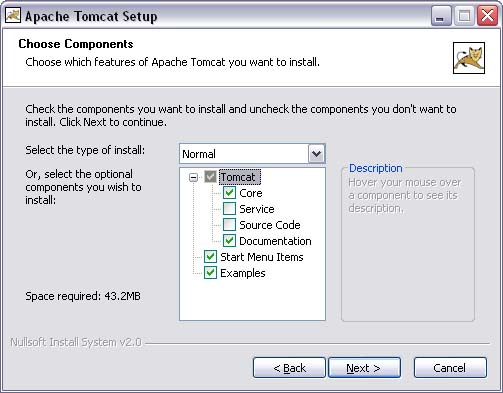Check the Source Code checkbox
503x393 pixels.
tap(229, 225)
